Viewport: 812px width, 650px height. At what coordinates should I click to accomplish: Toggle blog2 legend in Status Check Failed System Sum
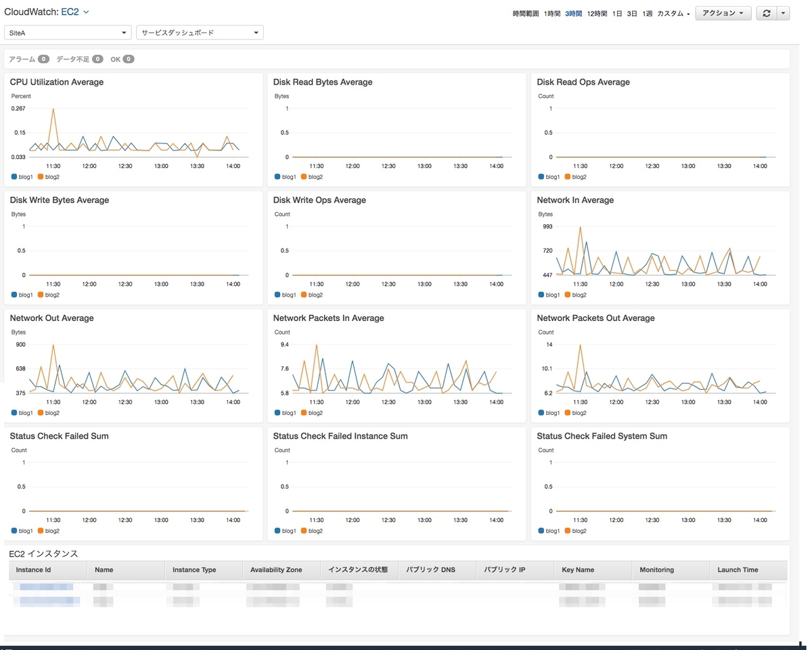pyautogui.click(x=576, y=531)
